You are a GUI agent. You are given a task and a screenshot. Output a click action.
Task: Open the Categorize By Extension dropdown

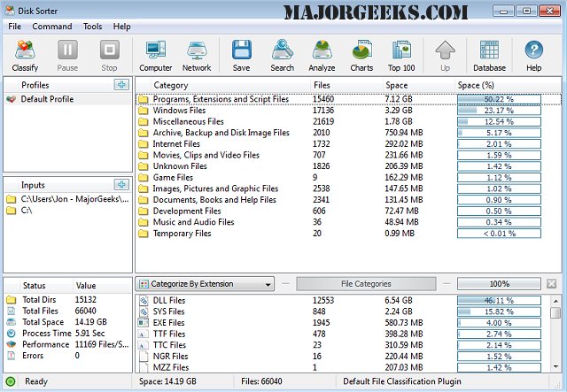point(205,284)
